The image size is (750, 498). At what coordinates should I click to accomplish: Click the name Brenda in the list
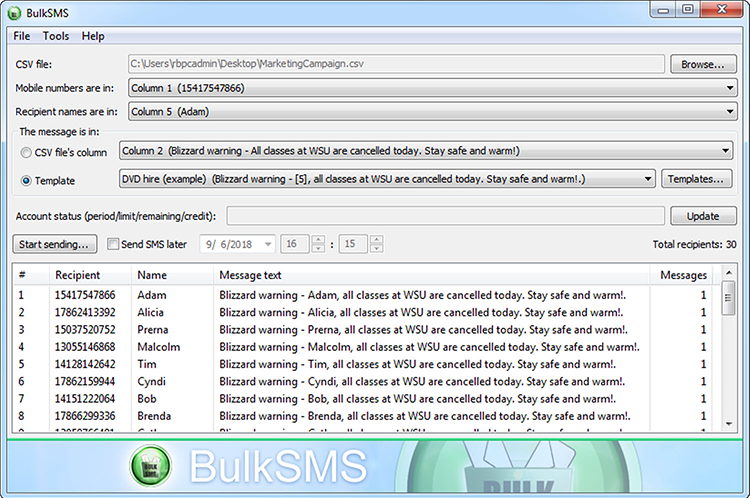pyautogui.click(x=154, y=416)
